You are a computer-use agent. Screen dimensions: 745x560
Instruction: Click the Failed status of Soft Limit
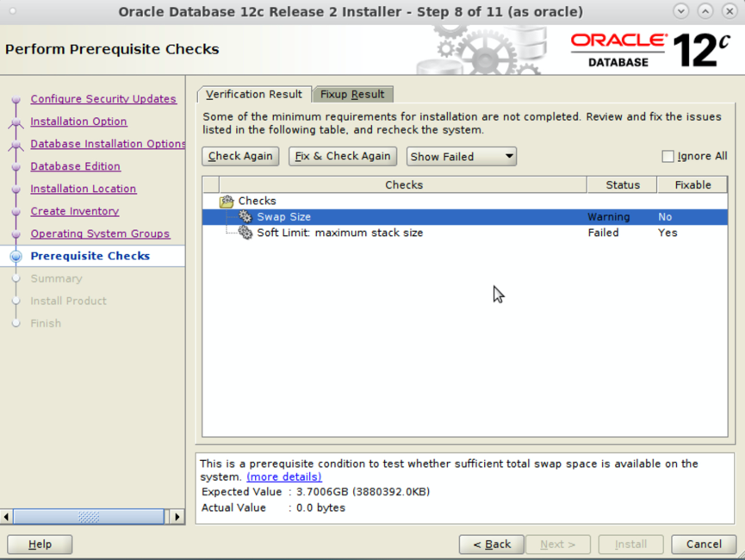(x=604, y=233)
